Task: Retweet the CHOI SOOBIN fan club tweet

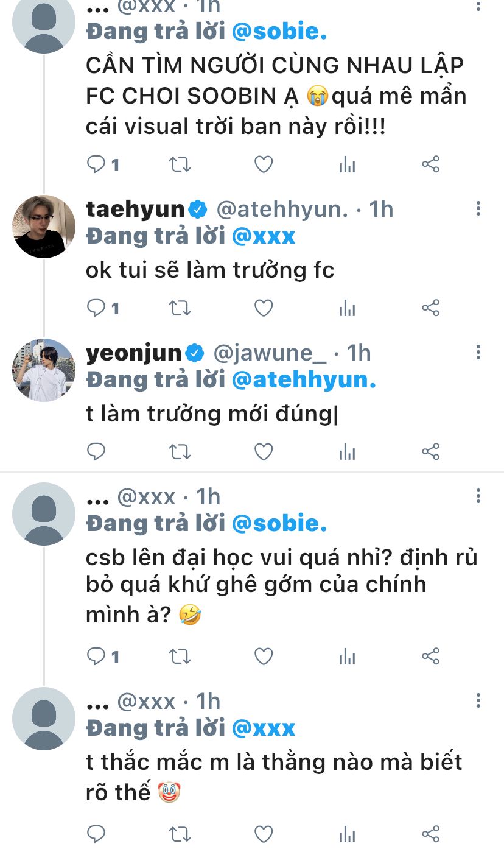Action: [x=180, y=164]
